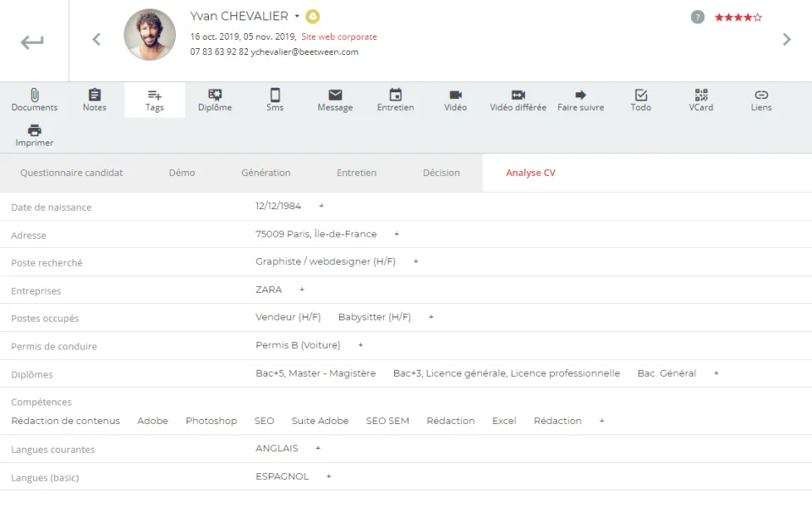Click the email ychevalier@beetween.com
Image resolution: width=812 pixels, height=507 pixels.
click(304, 52)
